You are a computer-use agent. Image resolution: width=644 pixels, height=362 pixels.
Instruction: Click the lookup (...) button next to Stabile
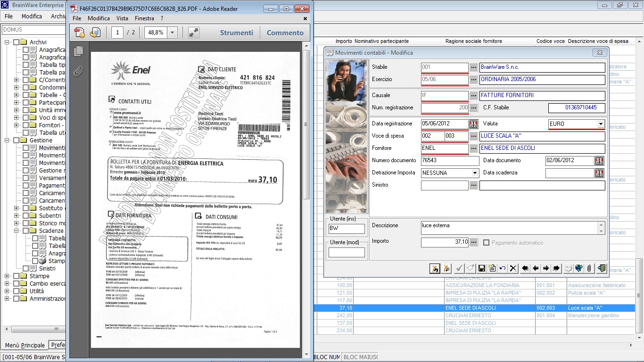point(473,67)
